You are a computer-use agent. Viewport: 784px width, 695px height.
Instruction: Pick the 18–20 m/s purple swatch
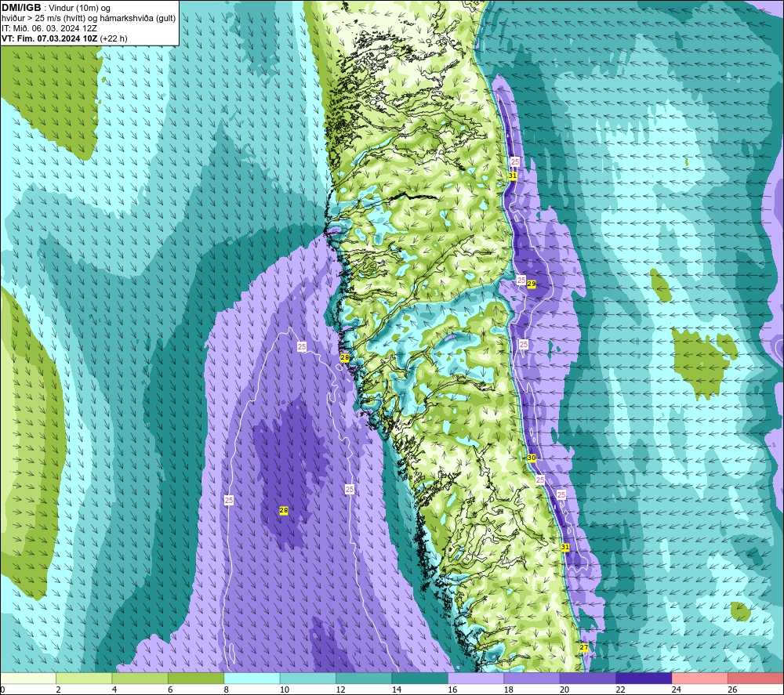pos(532,678)
